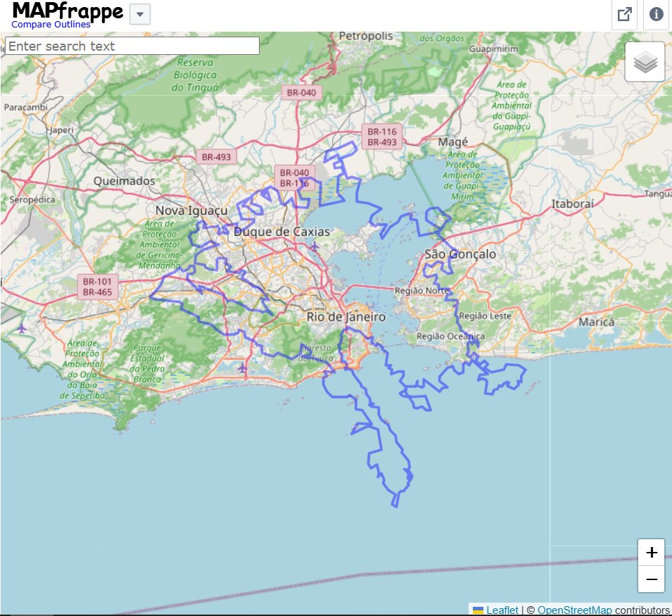Click the Área de Proteção Ambiental de Guapi-Mirim label
This screenshot has height=616, width=672.
(463, 175)
